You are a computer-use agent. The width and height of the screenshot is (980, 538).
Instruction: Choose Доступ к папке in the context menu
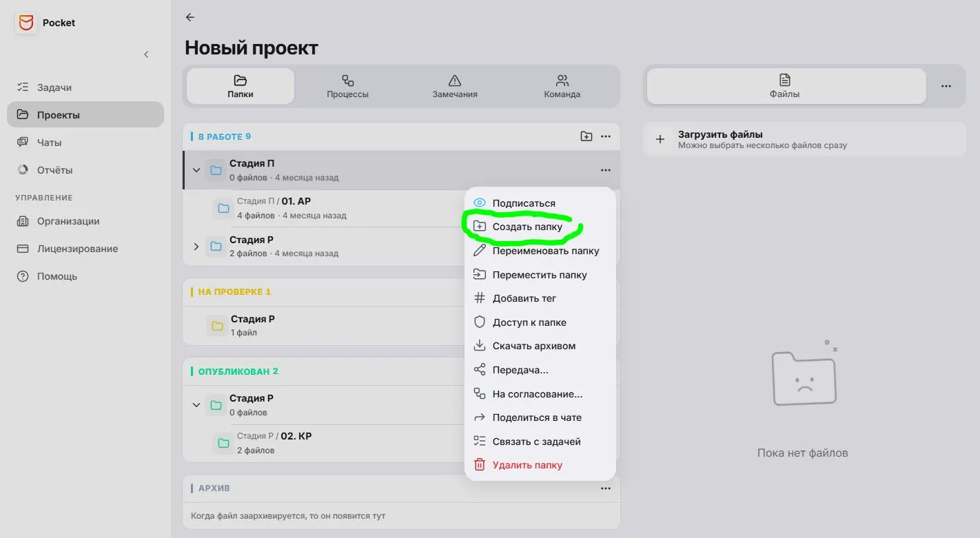540,322
